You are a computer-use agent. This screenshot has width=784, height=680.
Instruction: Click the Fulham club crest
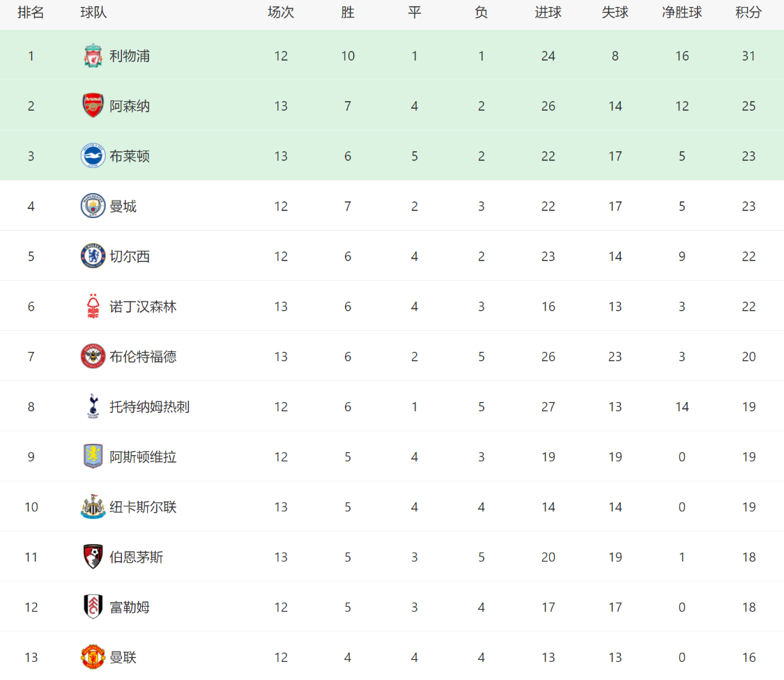[x=93, y=607]
